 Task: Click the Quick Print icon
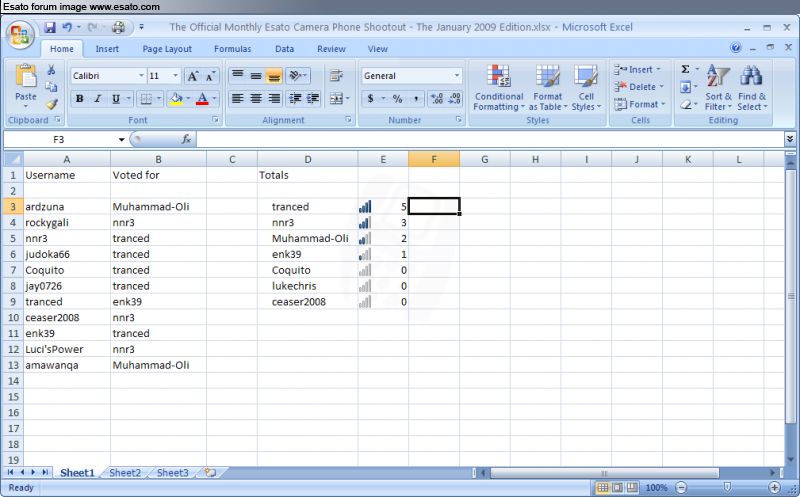(118, 27)
